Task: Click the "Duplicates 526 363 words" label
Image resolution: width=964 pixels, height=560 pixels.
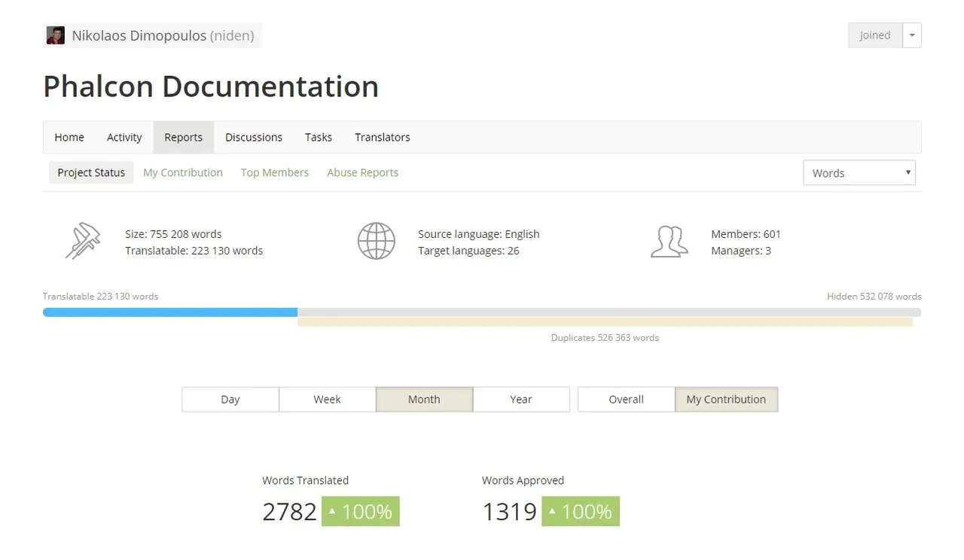Action: [605, 338]
